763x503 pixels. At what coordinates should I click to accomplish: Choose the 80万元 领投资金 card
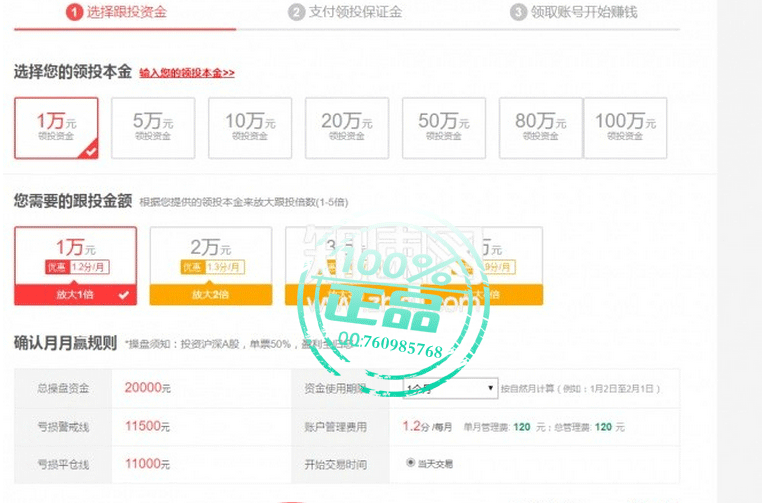coord(541,128)
